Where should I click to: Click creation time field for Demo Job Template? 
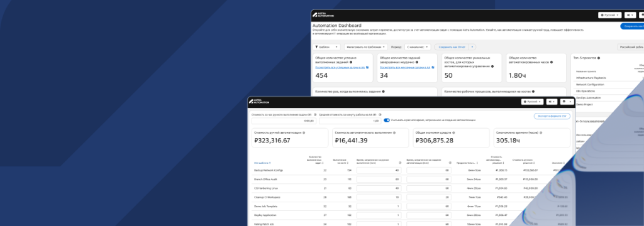point(429,207)
